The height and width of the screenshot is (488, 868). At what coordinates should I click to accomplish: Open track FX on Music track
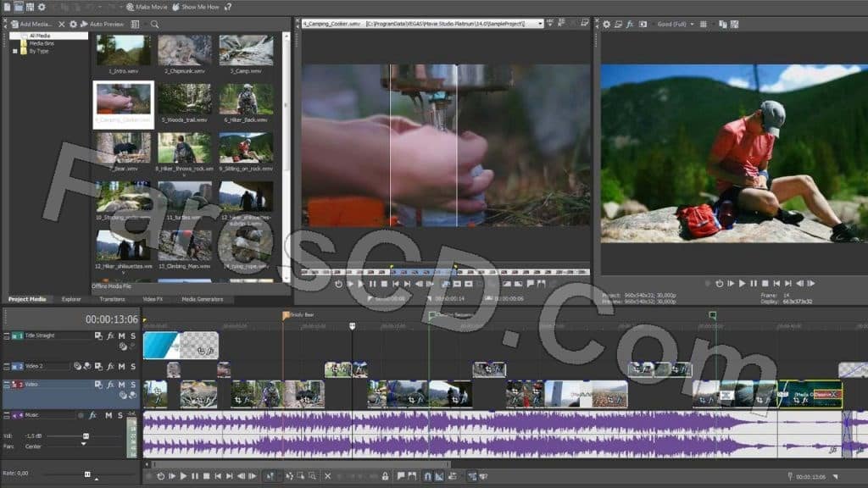[92, 415]
